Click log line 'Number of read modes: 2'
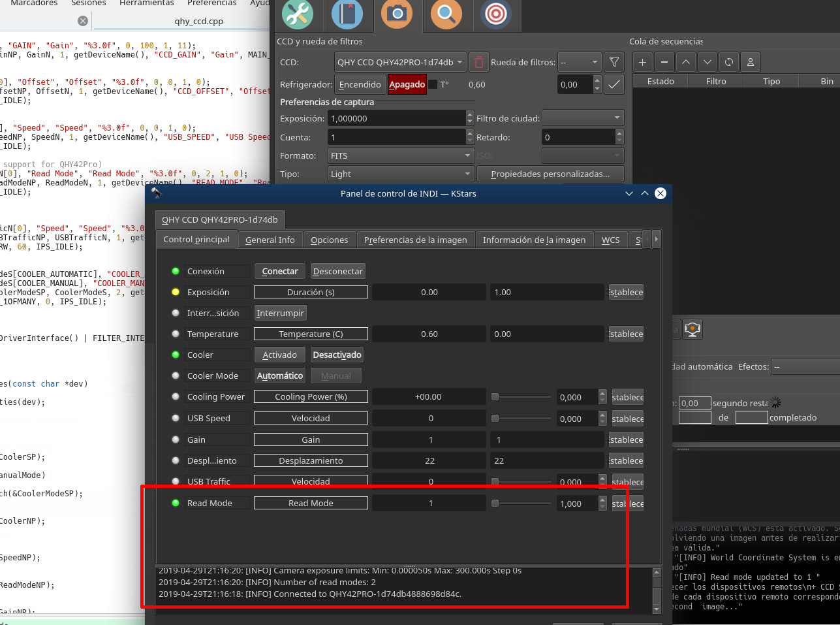840x625 pixels. (267, 582)
